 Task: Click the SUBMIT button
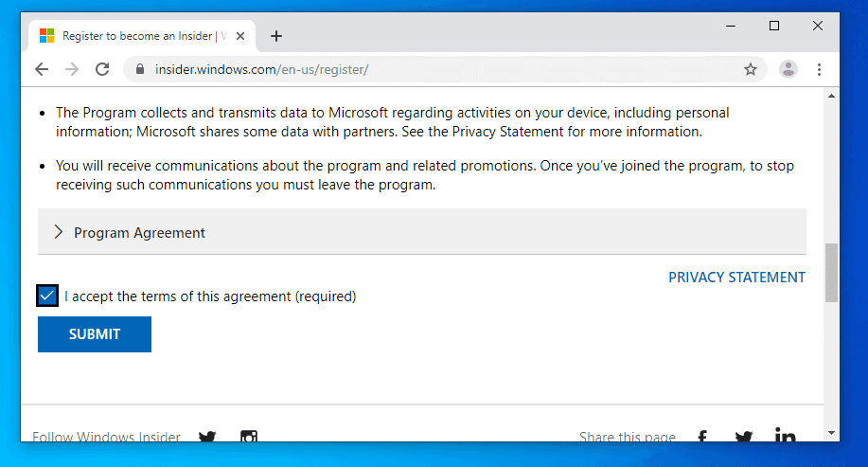point(95,334)
